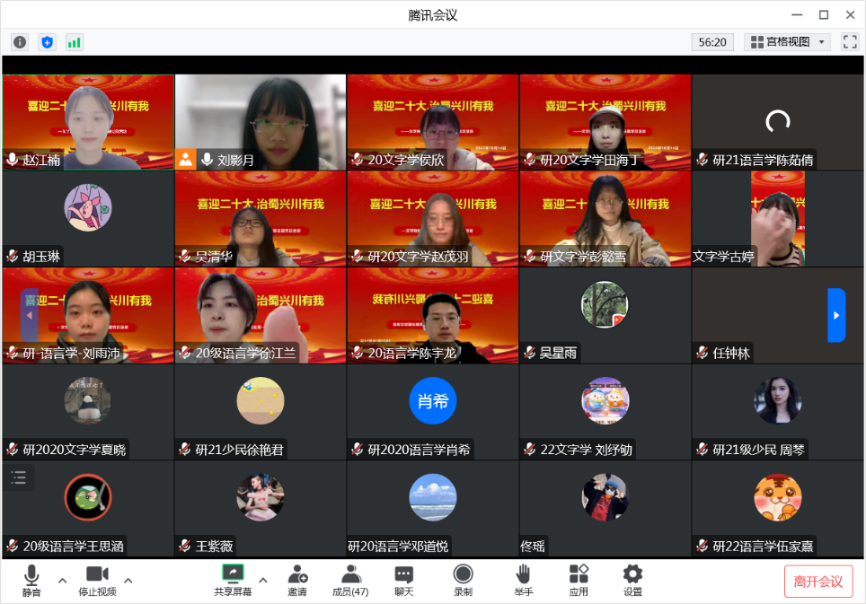Open the Invite (邀请) icon
This screenshot has height=604, width=866.
(297, 579)
